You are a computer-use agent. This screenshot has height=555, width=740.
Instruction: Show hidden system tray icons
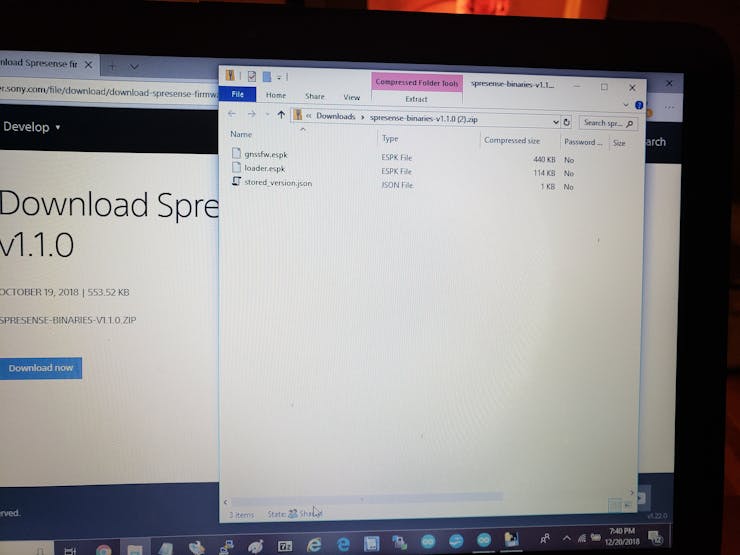567,538
